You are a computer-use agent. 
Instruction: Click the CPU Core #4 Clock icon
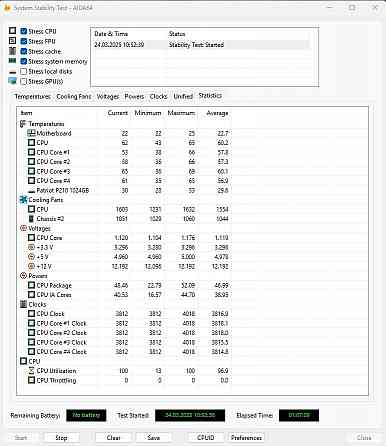point(31,352)
